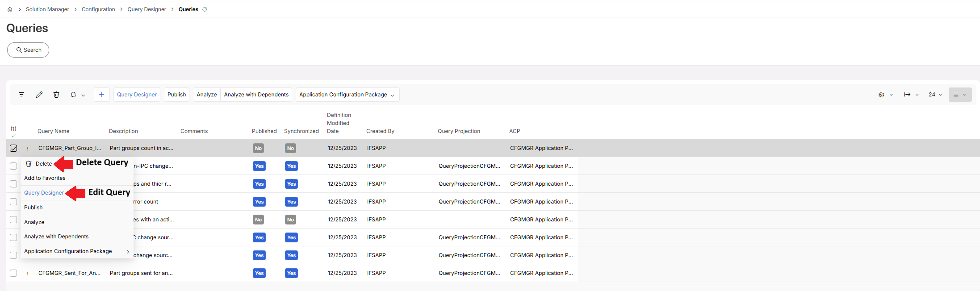Open the gear settings icon in toolbar
This screenshot has height=291, width=980.
tap(881, 95)
